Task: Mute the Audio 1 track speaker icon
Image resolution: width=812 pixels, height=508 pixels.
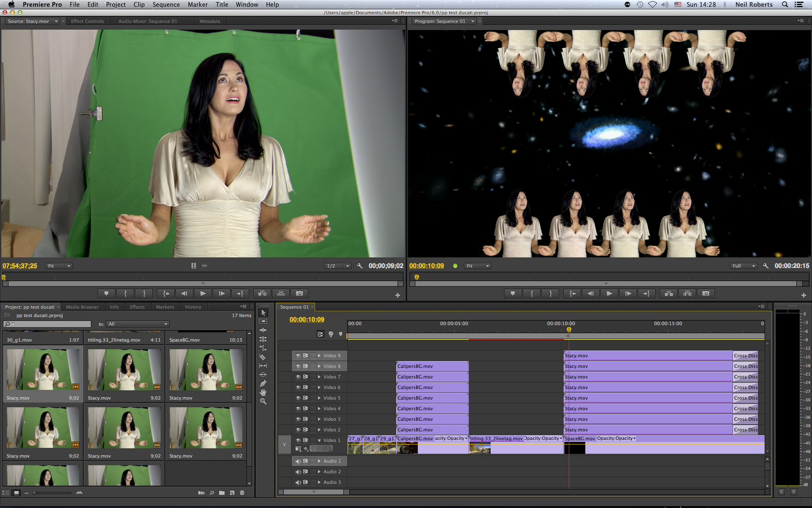Action: (x=298, y=461)
